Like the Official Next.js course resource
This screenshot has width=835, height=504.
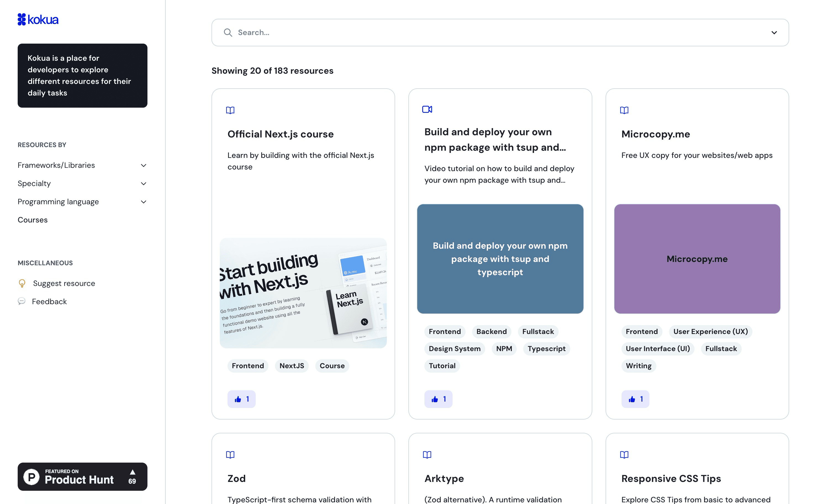click(x=241, y=399)
